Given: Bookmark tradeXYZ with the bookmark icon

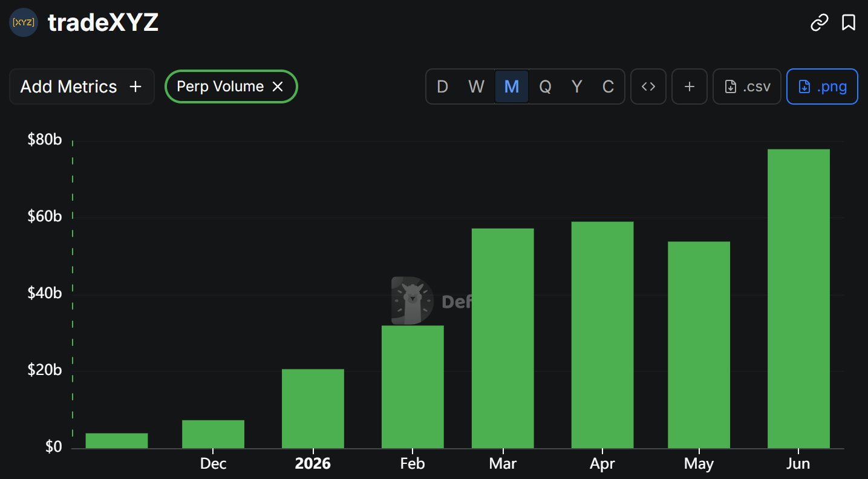Looking at the screenshot, I should coord(849,23).
